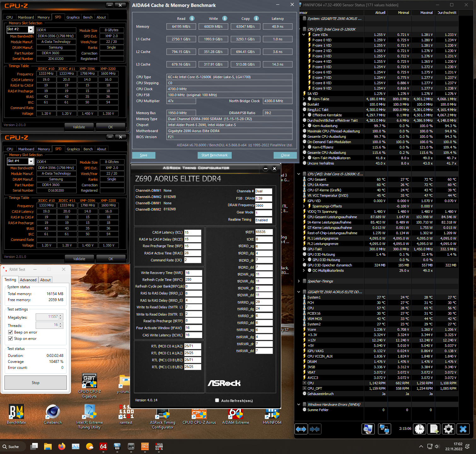This screenshot has height=454, width=476.
Task: Open Slot #4 dropdown in bottom CPU-Z
Action: [31, 161]
